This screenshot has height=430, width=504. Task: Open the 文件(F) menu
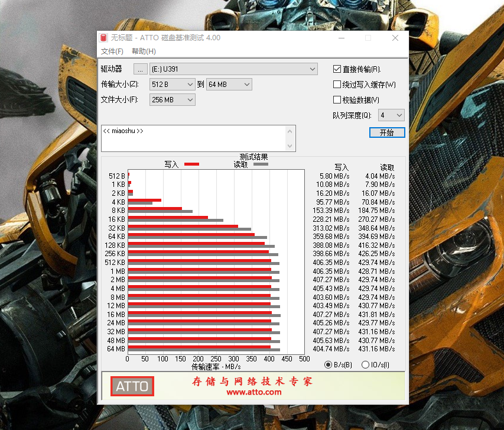point(112,51)
